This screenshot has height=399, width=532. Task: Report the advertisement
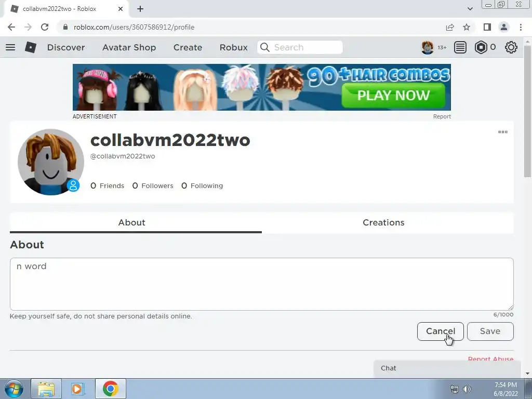click(442, 116)
